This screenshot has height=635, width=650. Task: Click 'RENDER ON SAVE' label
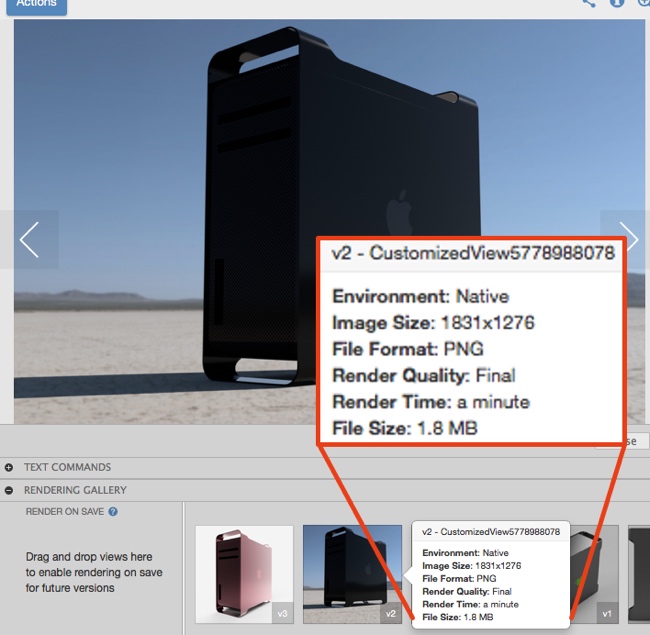(65, 512)
